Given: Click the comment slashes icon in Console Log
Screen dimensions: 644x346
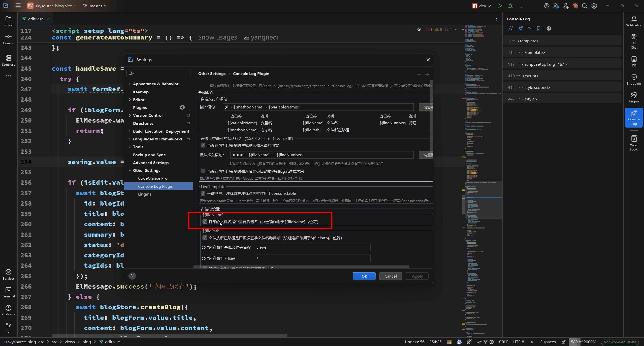Looking at the screenshot, I should pyautogui.click(x=510, y=28).
